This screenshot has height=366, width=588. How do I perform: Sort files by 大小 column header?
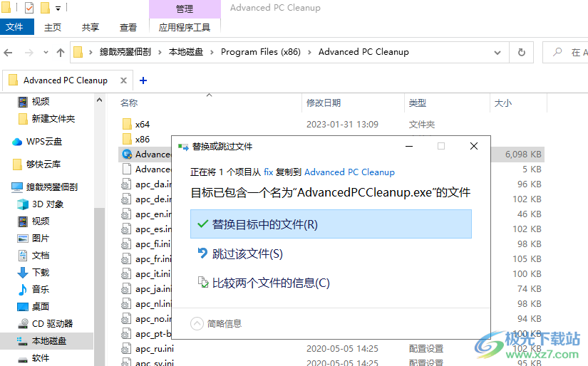coord(503,103)
